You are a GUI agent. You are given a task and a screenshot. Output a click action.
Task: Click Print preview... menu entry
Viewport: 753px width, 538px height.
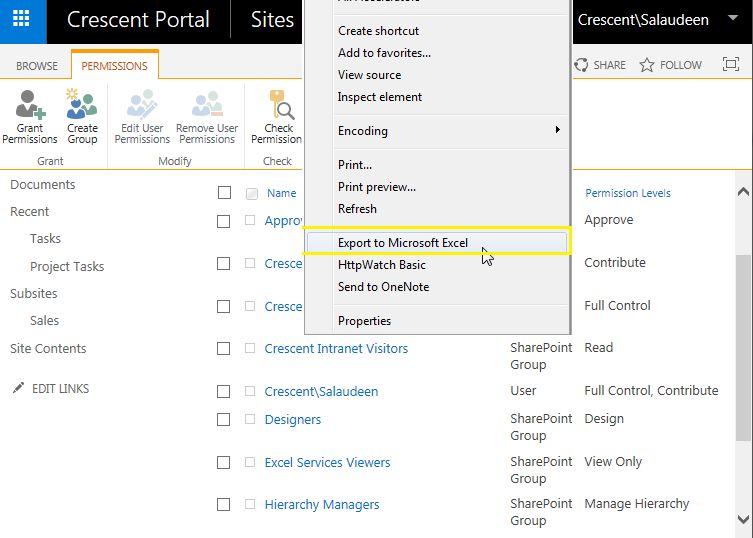(376, 187)
